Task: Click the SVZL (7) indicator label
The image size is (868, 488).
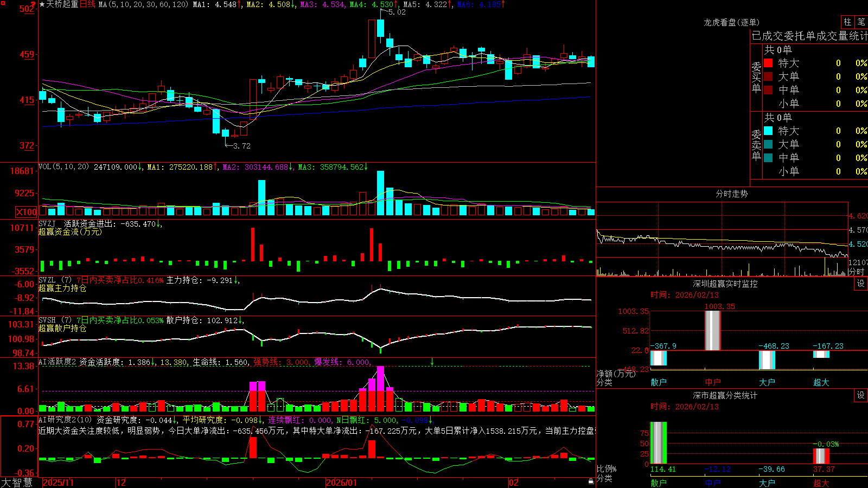Action: pos(55,280)
